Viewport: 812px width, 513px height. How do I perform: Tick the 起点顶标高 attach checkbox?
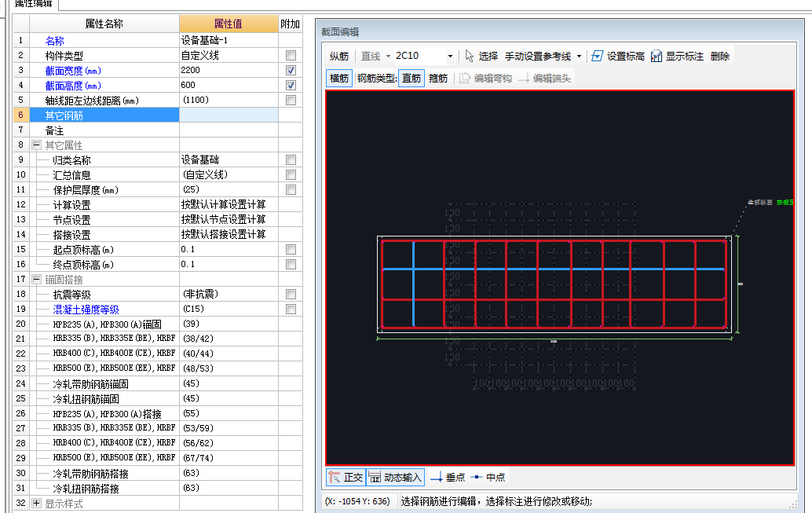(291, 250)
